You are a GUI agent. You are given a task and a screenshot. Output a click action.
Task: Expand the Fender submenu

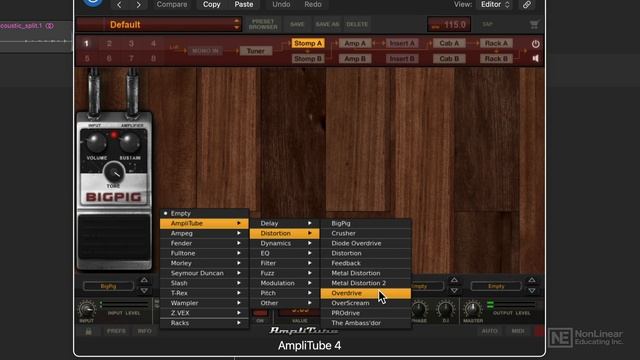[x=204, y=243]
